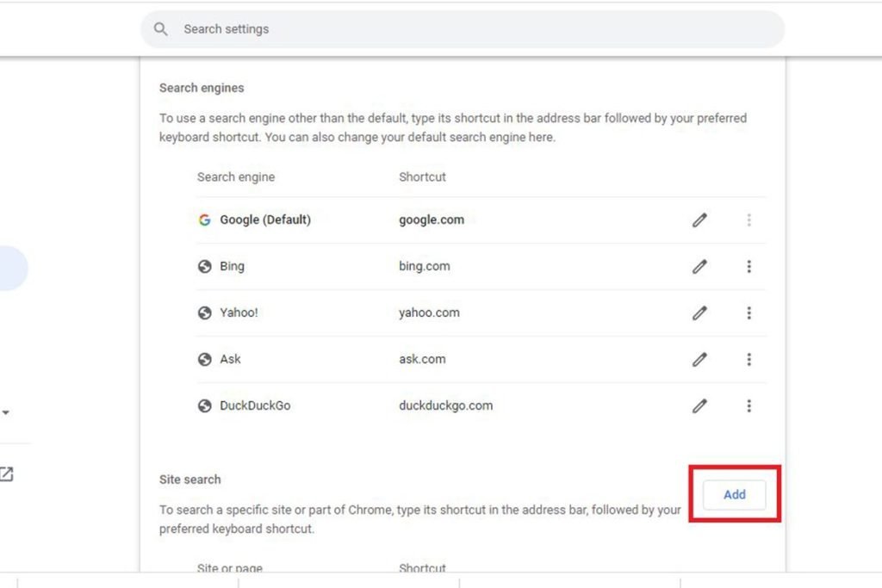Click the external link icon in sidebar
882x588 pixels.
[6, 474]
